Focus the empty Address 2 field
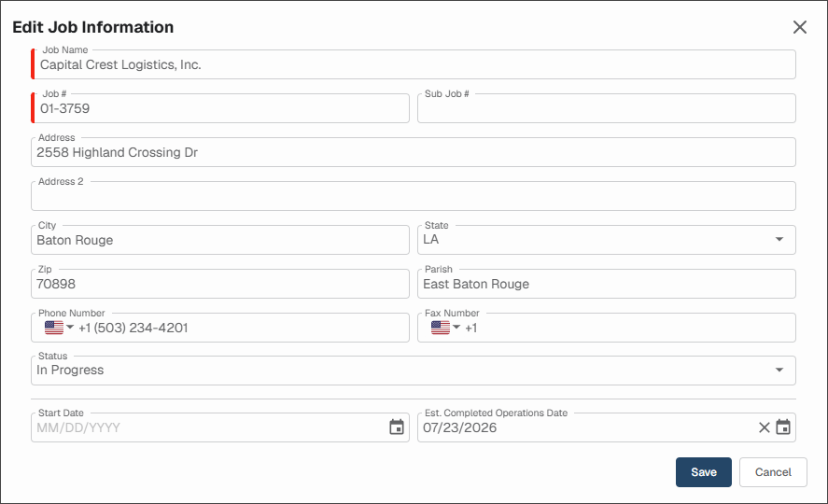828x504 pixels. (413, 196)
